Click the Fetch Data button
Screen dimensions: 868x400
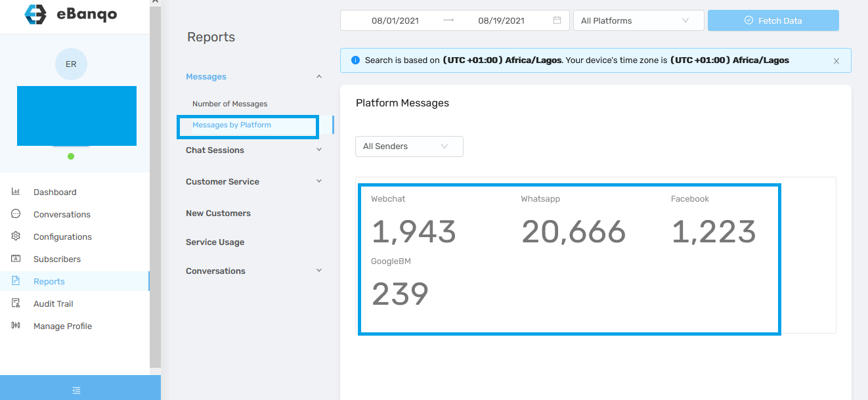tap(773, 20)
